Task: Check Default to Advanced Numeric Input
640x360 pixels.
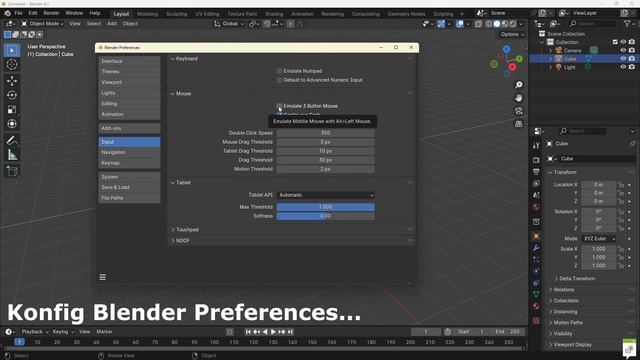Action: tap(279, 80)
